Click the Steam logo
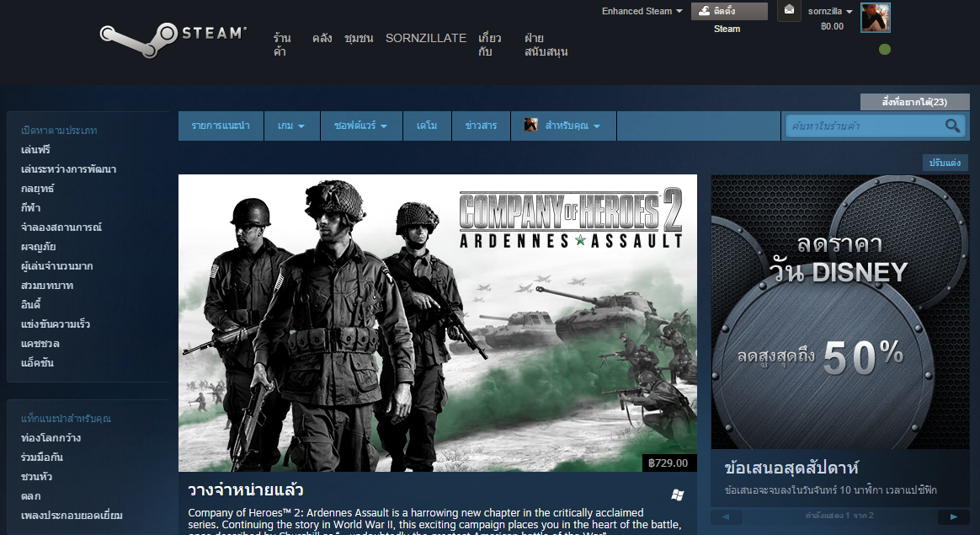This screenshot has width=980, height=535. pos(173,40)
